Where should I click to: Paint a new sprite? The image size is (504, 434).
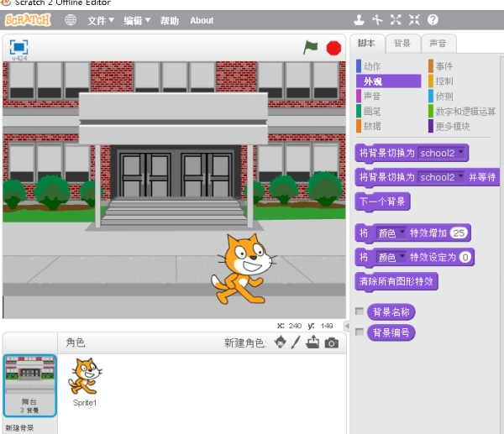pos(296,342)
